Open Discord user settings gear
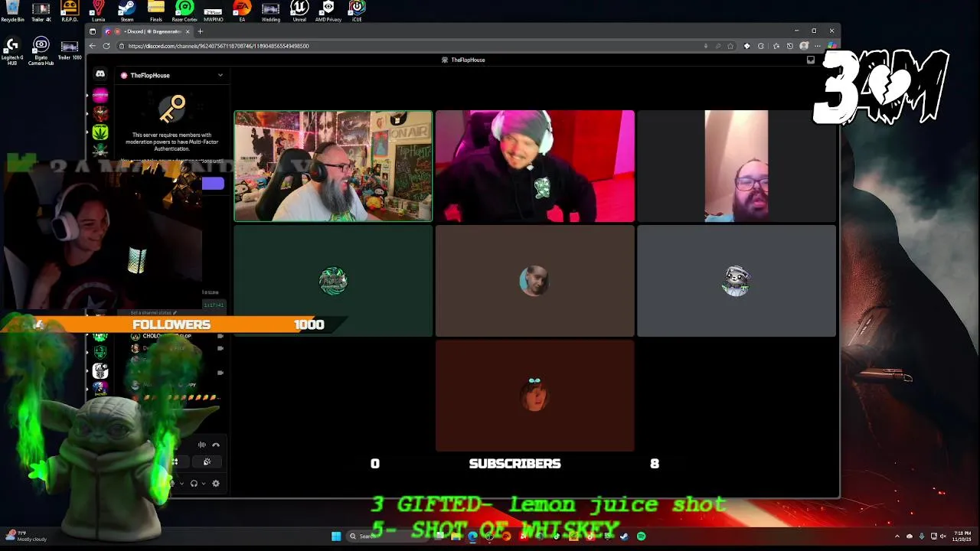980x551 pixels. pos(216,484)
